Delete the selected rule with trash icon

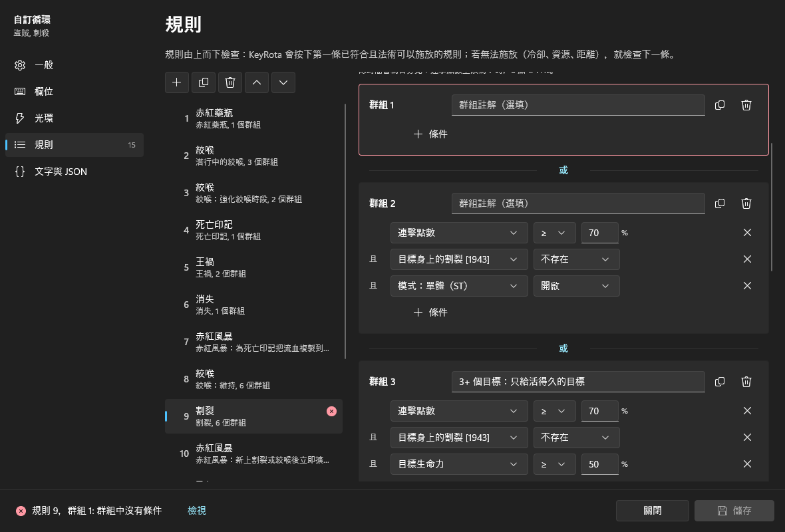pos(230,82)
